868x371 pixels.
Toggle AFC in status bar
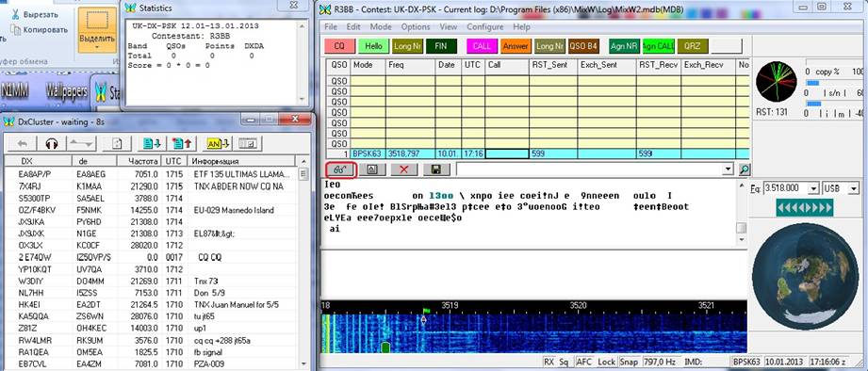(584, 362)
